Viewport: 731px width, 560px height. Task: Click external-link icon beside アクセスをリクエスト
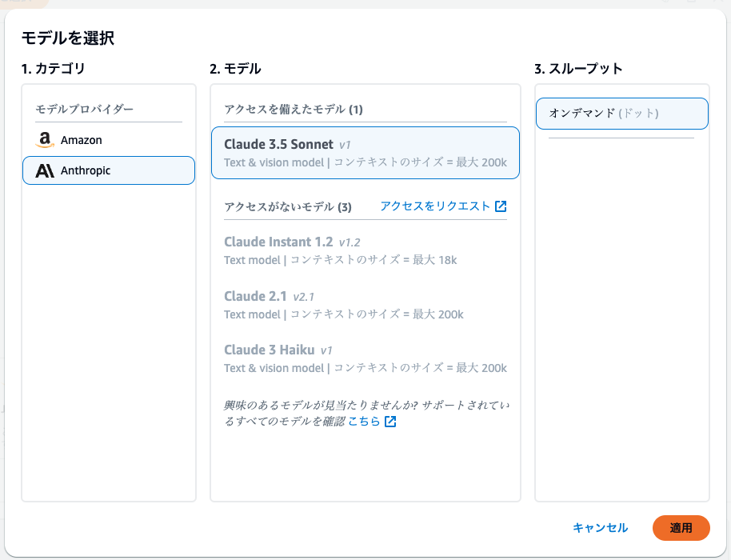coord(501,206)
